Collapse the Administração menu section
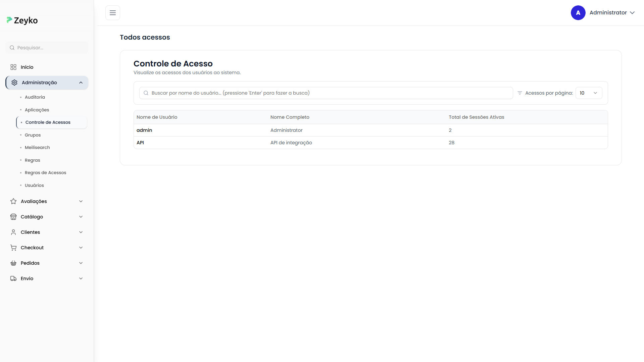Viewport: 644px width, 362px height. [x=81, y=83]
